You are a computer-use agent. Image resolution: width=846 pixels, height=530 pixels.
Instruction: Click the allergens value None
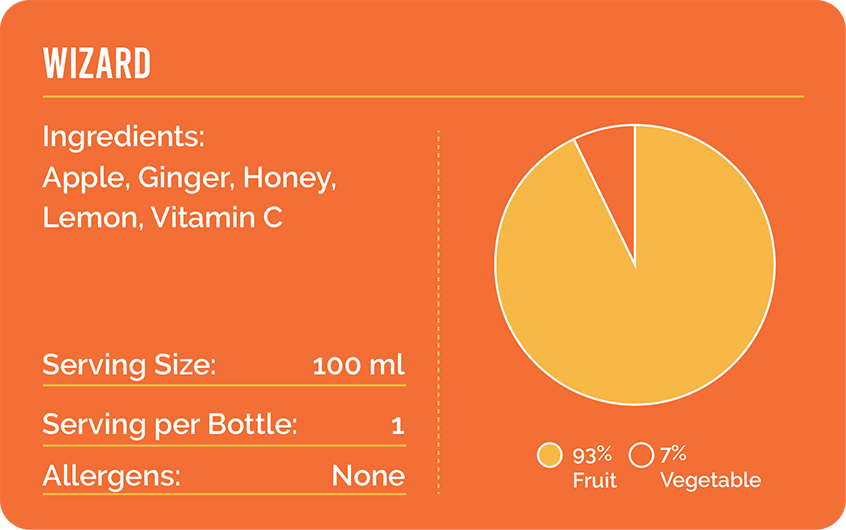click(x=368, y=476)
